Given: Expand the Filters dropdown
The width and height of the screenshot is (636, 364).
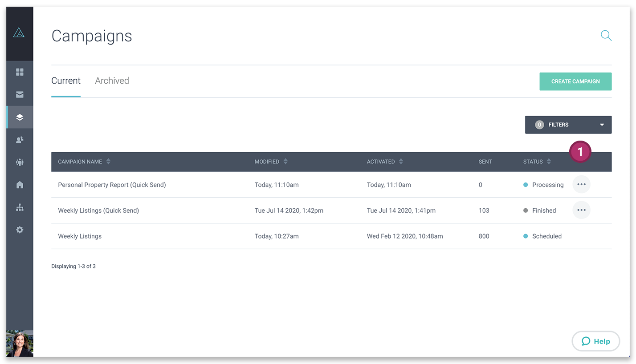Looking at the screenshot, I should pyautogui.click(x=568, y=125).
